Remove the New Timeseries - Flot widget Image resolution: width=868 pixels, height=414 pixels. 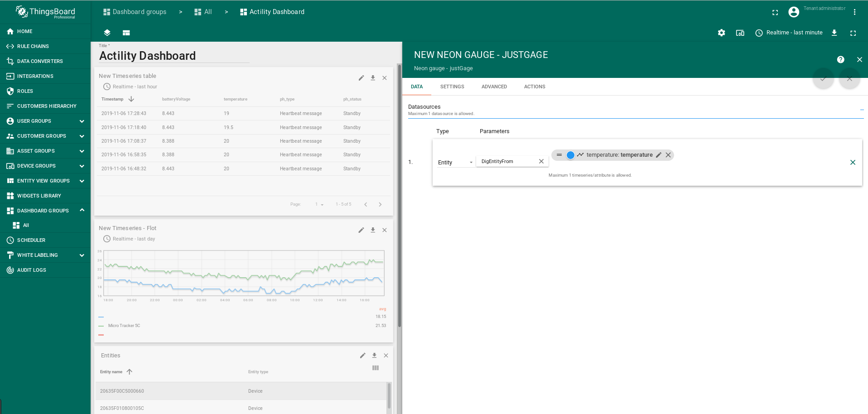[385, 230]
